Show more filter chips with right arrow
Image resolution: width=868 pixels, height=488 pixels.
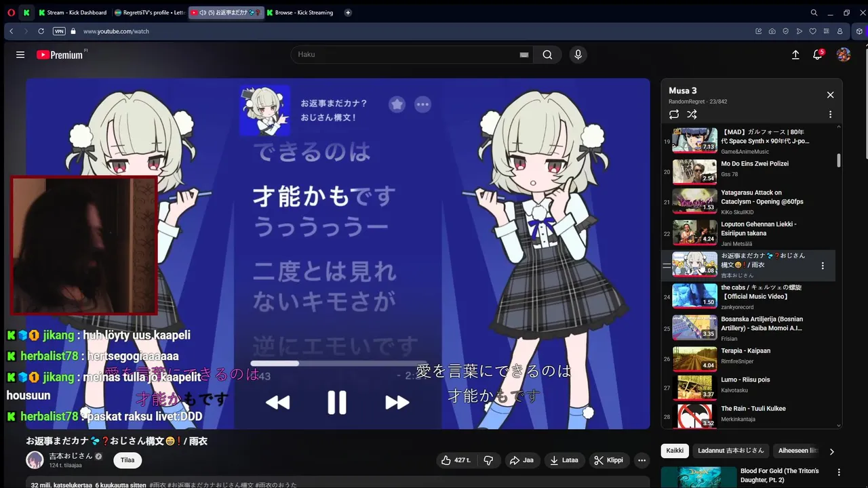(832, 451)
